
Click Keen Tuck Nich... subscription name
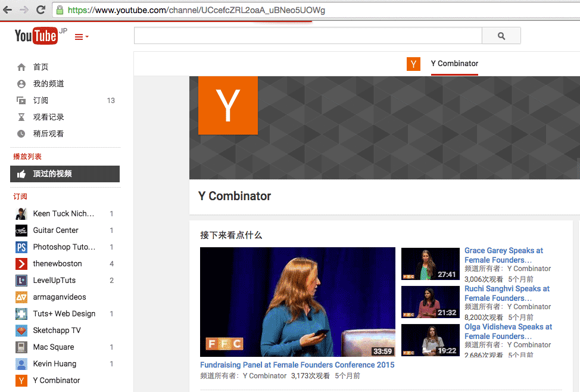(64, 214)
